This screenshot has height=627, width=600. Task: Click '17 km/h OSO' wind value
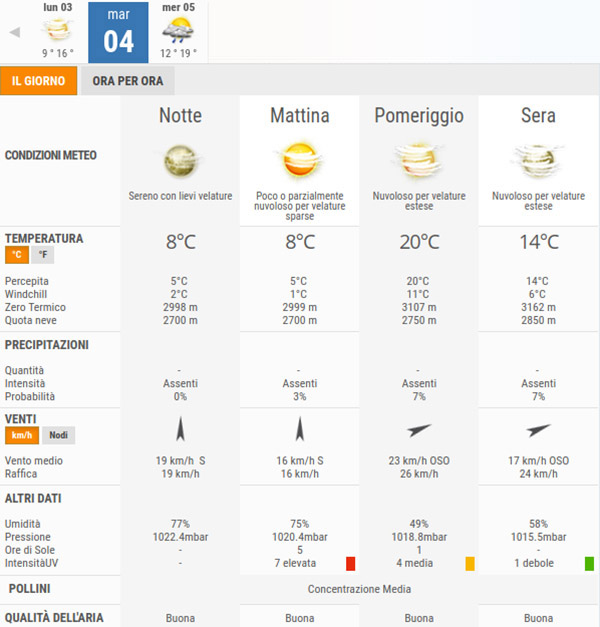538,461
